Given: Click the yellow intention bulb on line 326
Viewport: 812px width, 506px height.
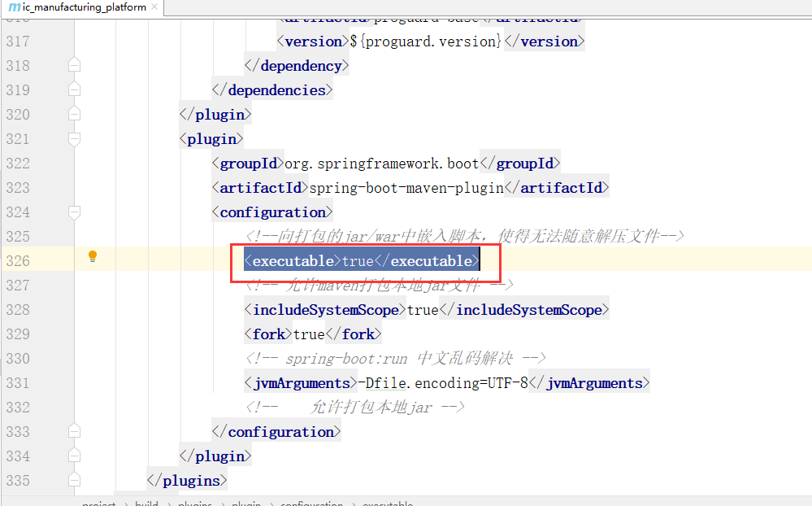Looking at the screenshot, I should pyautogui.click(x=92, y=255).
